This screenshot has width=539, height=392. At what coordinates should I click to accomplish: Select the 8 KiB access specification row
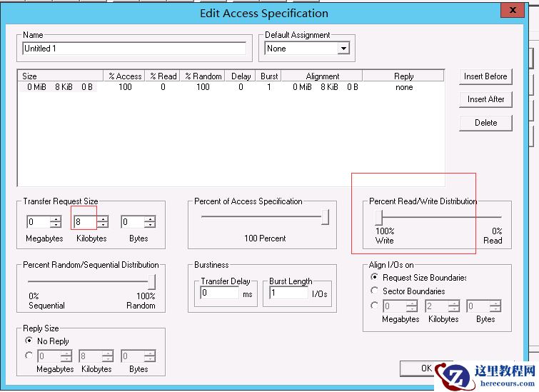point(231,87)
